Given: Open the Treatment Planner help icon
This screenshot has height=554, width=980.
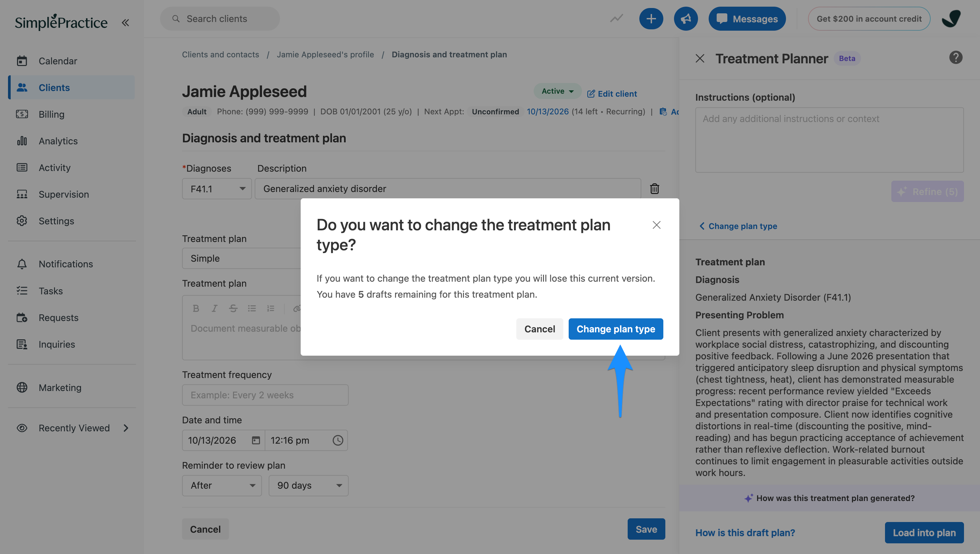Looking at the screenshot, I should tap(956, 57).
